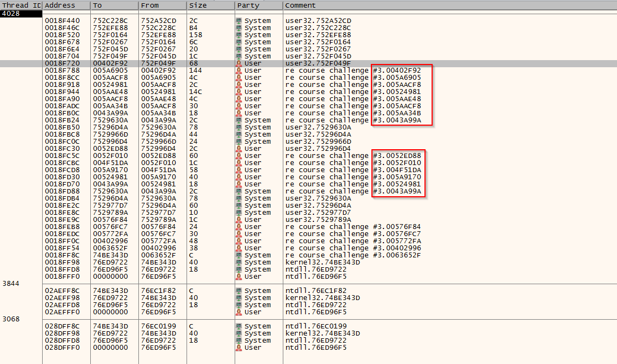Click the User icon on row 0018FC5C

[238, 155]
